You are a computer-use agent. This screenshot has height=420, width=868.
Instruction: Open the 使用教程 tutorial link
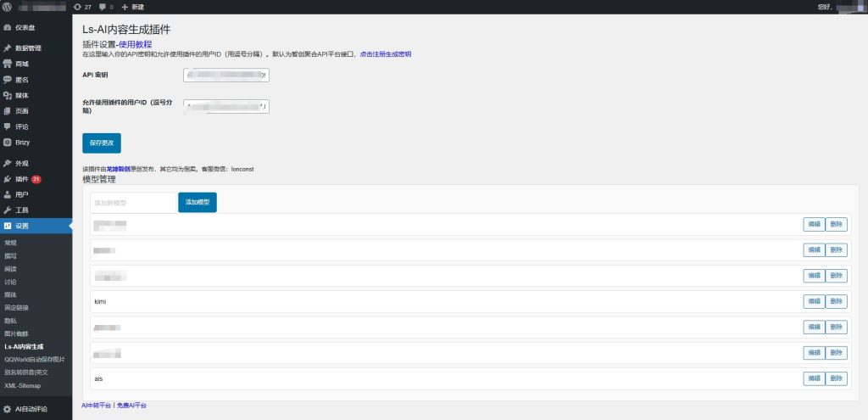[136, 44]
